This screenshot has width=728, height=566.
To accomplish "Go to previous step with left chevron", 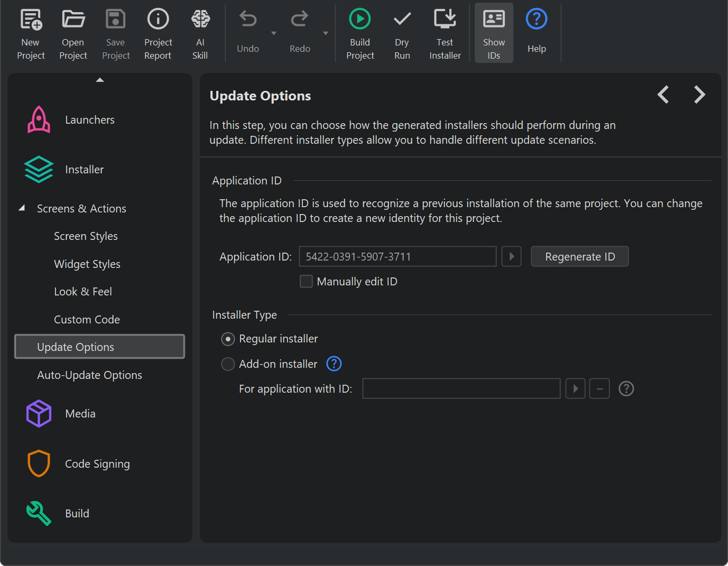I will [x=664, y=95].
